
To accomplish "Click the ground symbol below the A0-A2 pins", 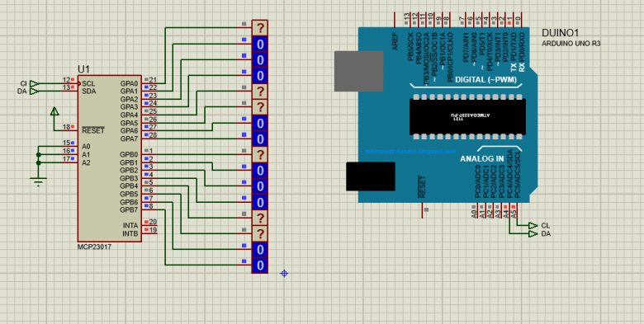I will point(39,181).
